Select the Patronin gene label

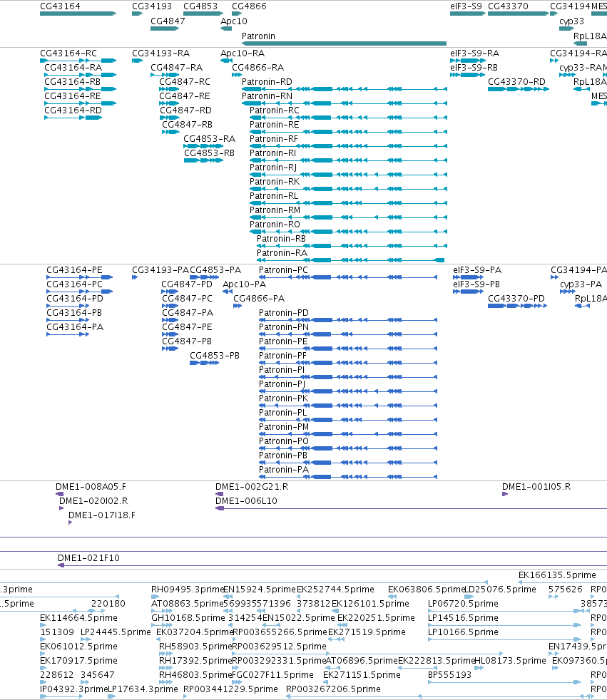[x=258, y=36]
